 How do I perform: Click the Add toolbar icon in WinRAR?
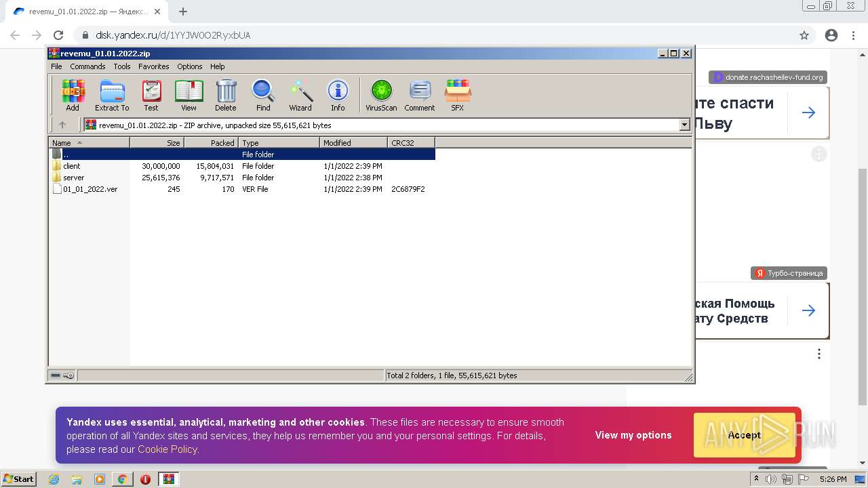pos(73,95)
